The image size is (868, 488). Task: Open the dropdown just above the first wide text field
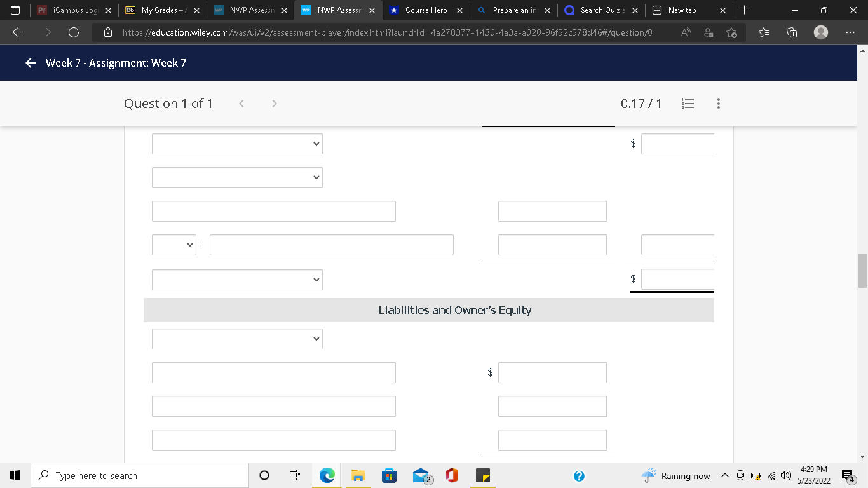[x=237, y=177]
